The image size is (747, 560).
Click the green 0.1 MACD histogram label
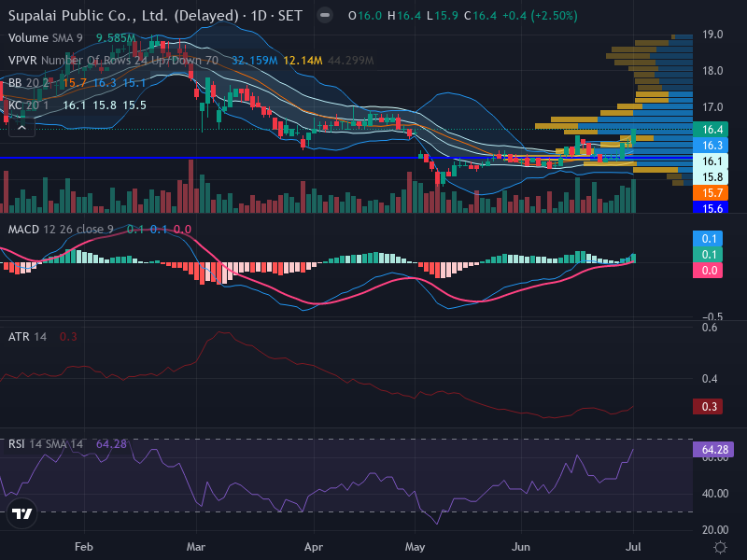pyautogui.click(x=708, y=254)
